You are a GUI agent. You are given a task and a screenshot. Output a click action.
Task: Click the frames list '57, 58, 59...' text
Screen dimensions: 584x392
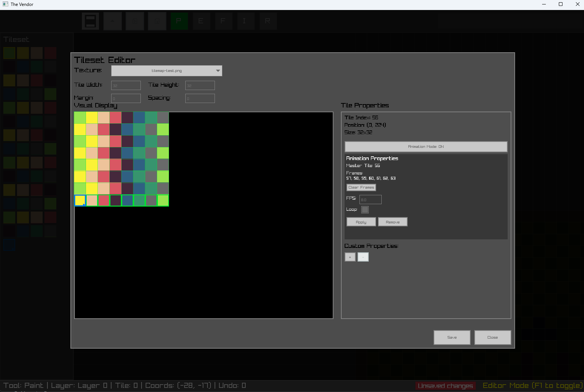coord(371,178)
